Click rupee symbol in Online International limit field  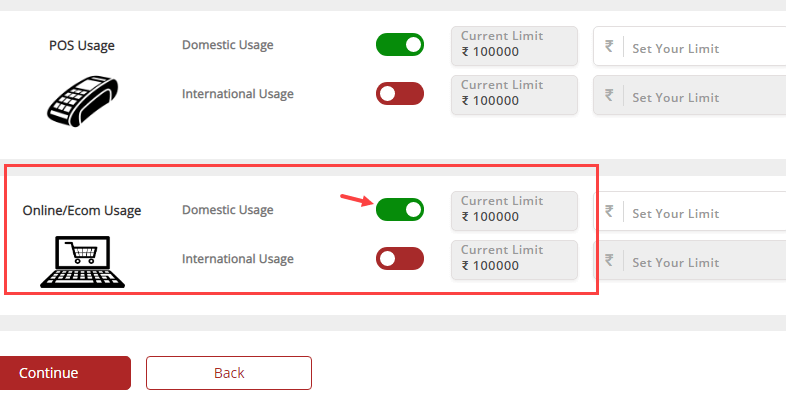609,260
